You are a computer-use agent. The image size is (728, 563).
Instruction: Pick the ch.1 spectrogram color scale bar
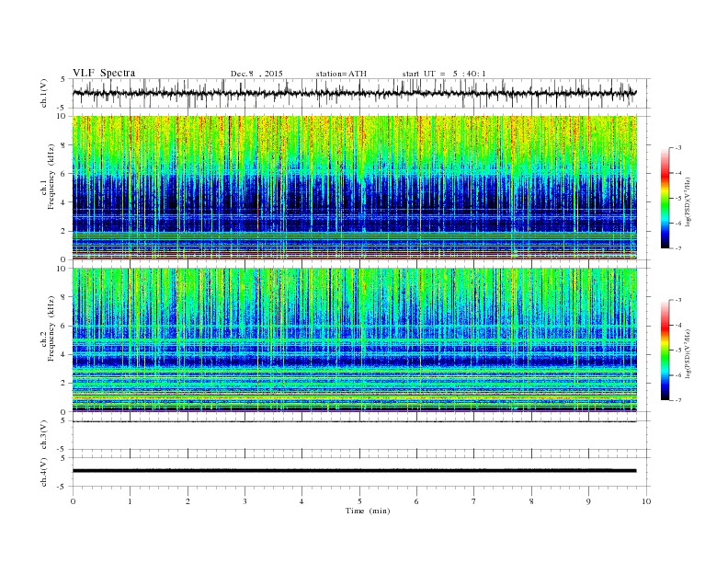click(x=665, y=198)
